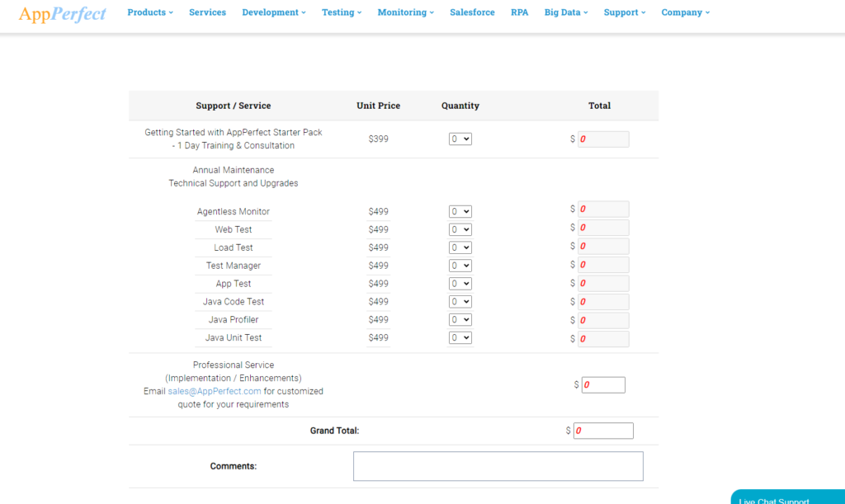
Task: Click the $399 unit price
Action: pyautogui.click(x=378, y=139)
